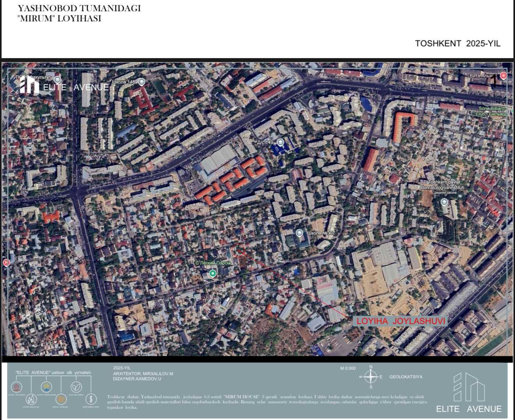Click the Д/с 149 map pin

point(280,142)
